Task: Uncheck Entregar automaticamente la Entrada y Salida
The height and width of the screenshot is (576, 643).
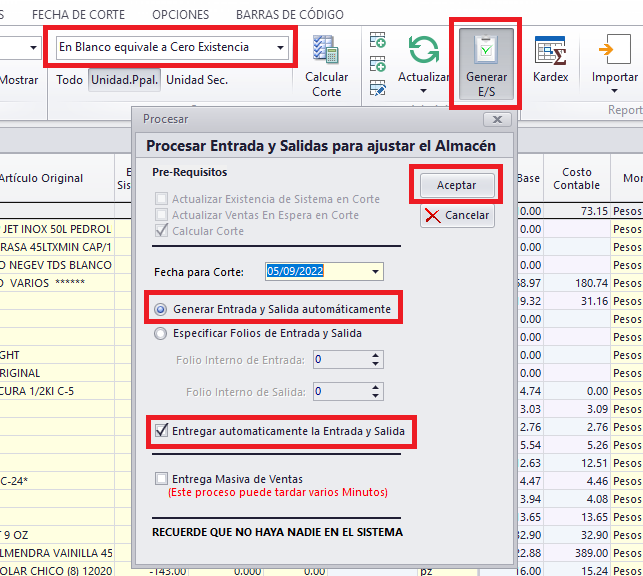Action: [x=162, y=430]
